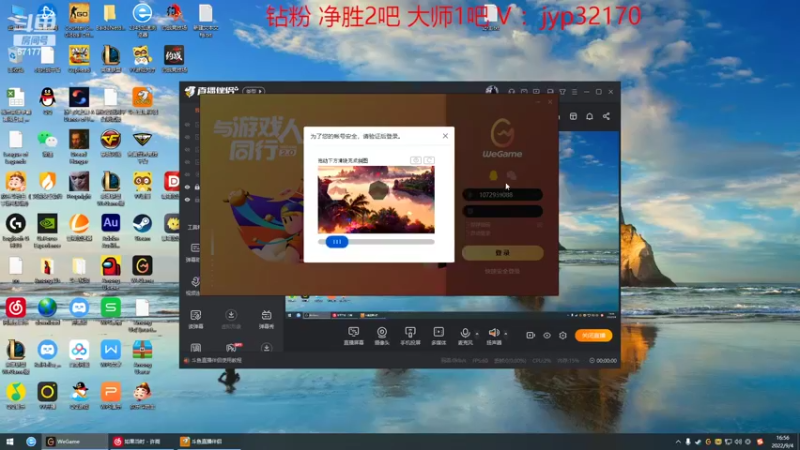The width and height of the screenshot is (800, 450).
Task: Add a live screen capture source
Action: pos(354,336)
